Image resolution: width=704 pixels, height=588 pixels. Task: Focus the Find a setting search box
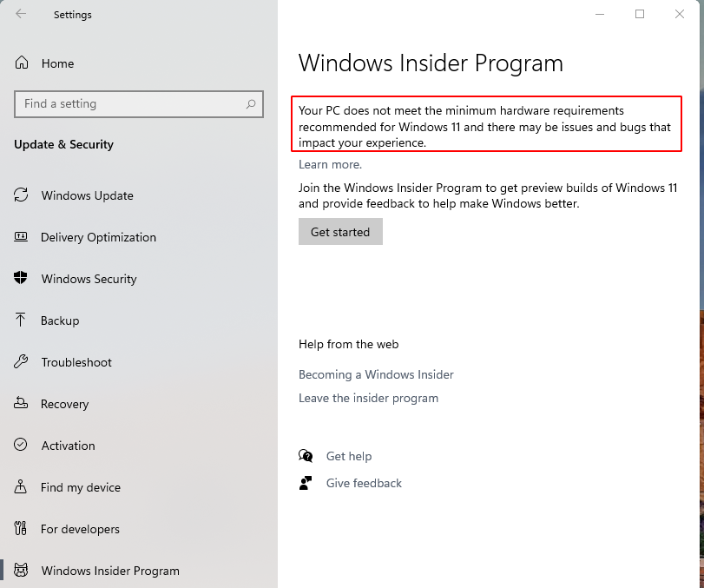click(139, 104)
